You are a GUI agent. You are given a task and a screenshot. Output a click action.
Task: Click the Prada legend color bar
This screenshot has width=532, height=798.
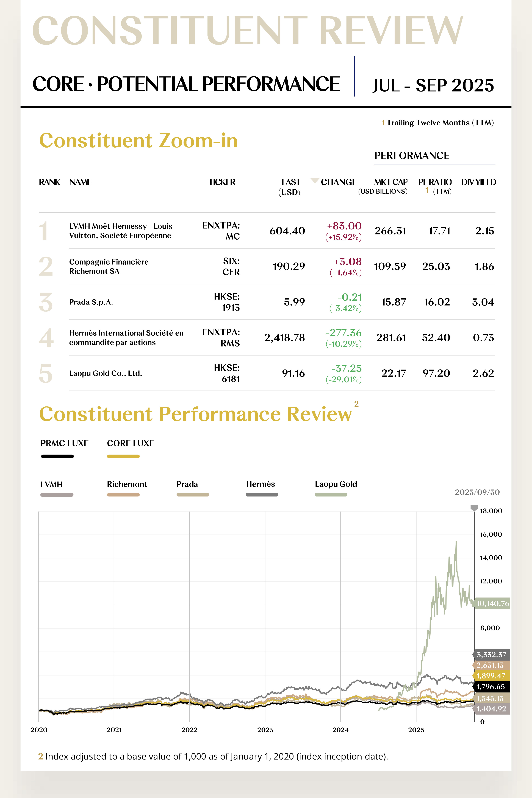(x=193, y=495)
